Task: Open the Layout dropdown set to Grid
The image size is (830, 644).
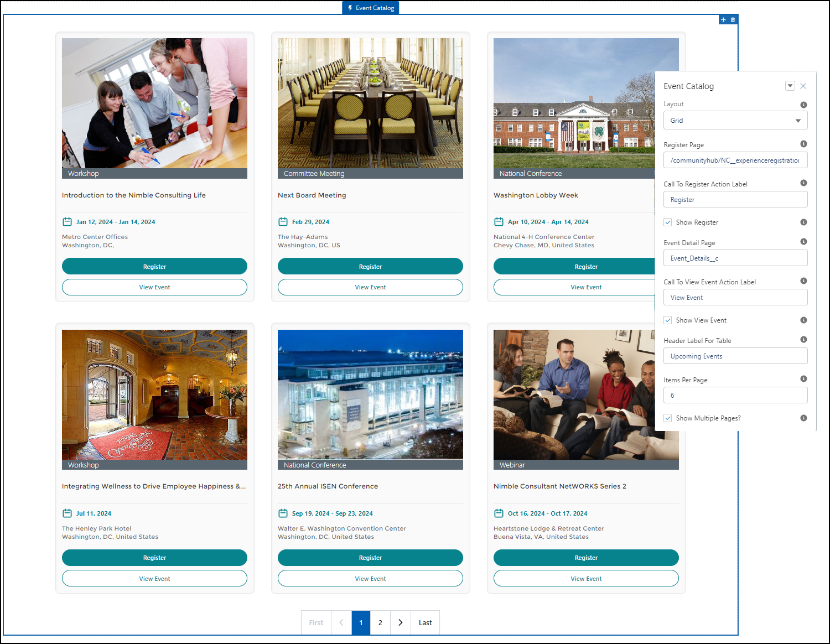Action: click(x=735, y=121)
